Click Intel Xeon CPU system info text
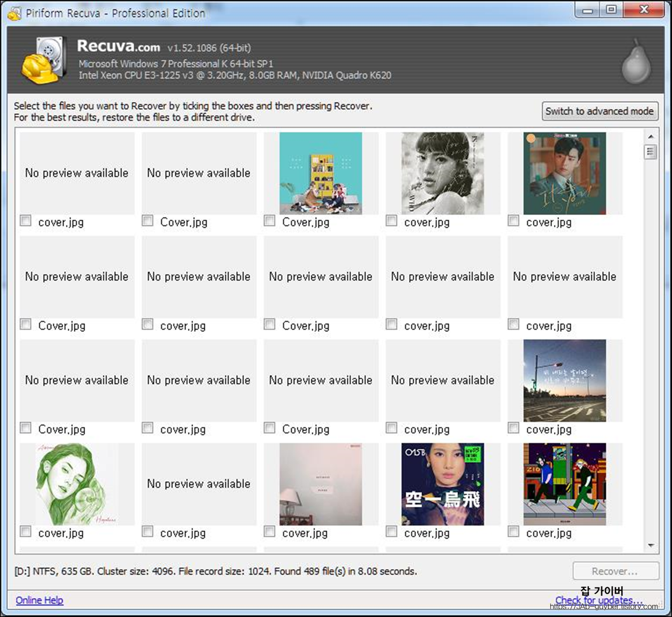 [x=235, y=75]
